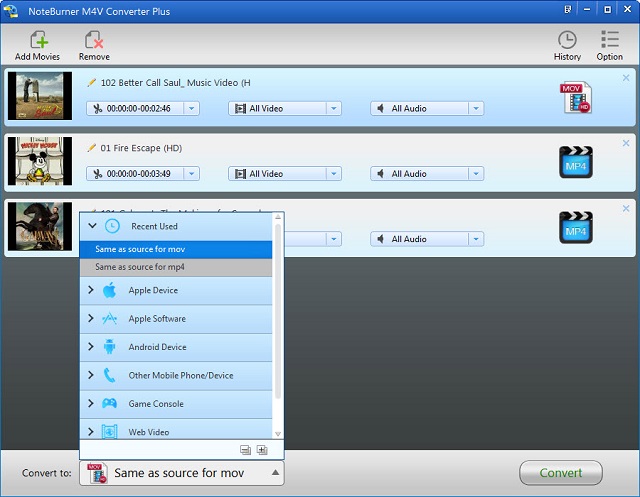Expand the Game Console category
The width and height of the screenshot is (640, 497).
point(91,403)
